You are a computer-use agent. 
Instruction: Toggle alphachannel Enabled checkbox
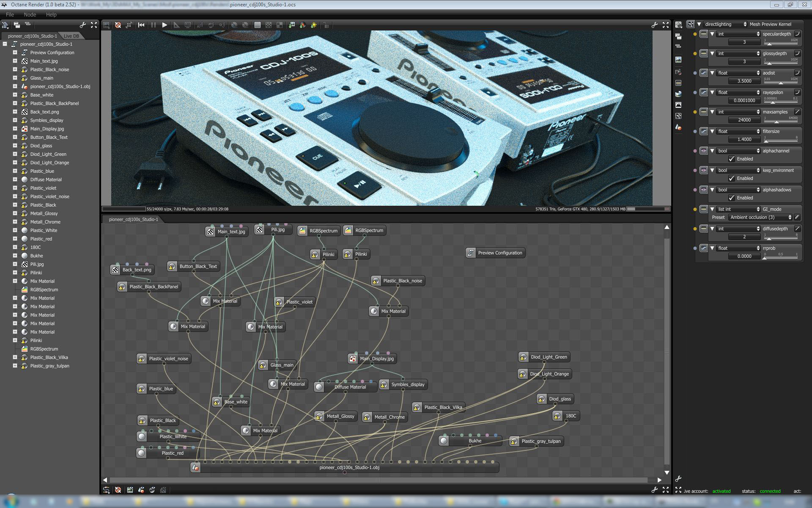pyautogui.click(x=731, y=159)
